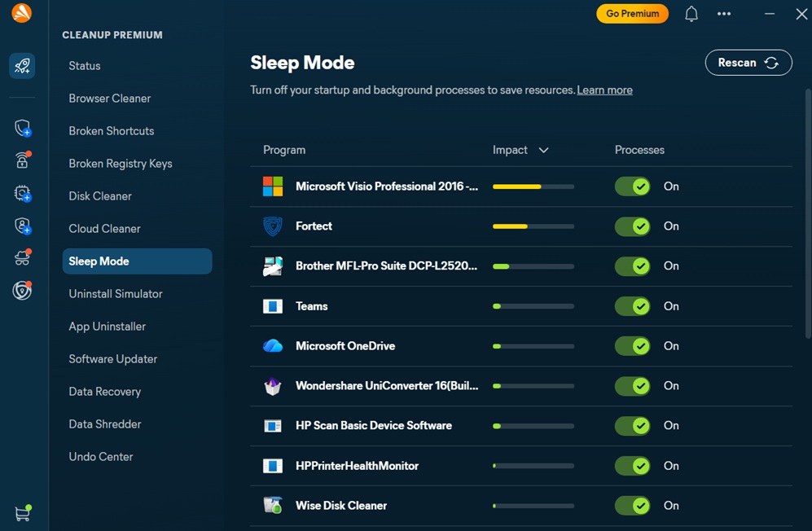Click the CLEANUP PREMIUM heading
Image resolution: width=812 pixels, height=531 pixels.
tap(112, 35)
